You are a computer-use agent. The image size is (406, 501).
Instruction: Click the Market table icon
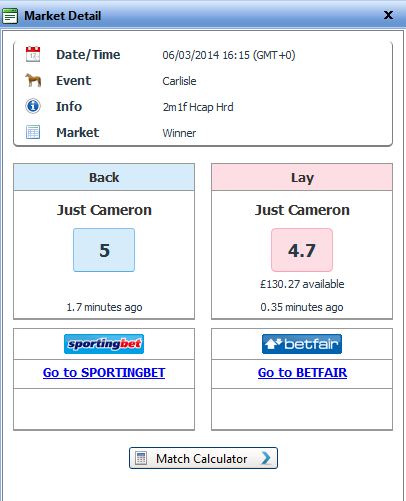pos(33,132)
